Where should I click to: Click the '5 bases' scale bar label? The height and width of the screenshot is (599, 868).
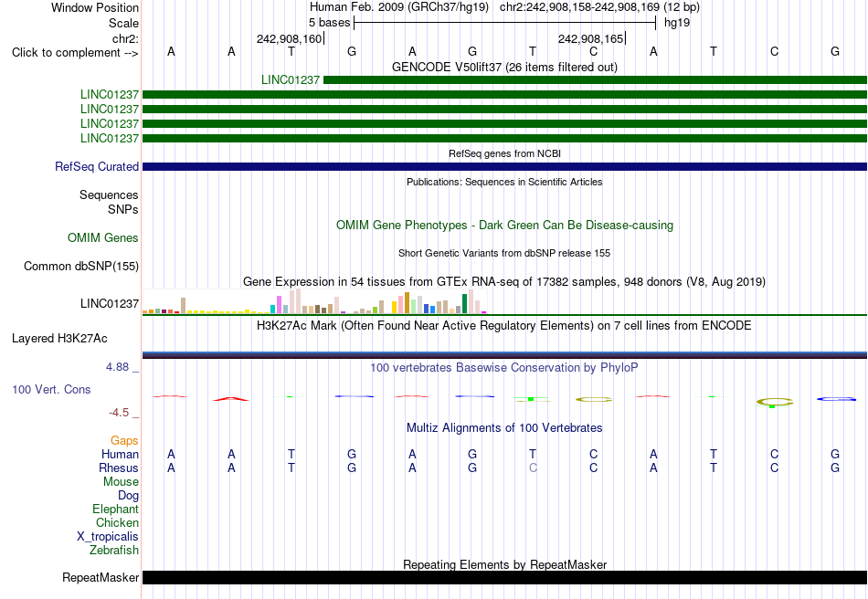(x=329, y=23)
